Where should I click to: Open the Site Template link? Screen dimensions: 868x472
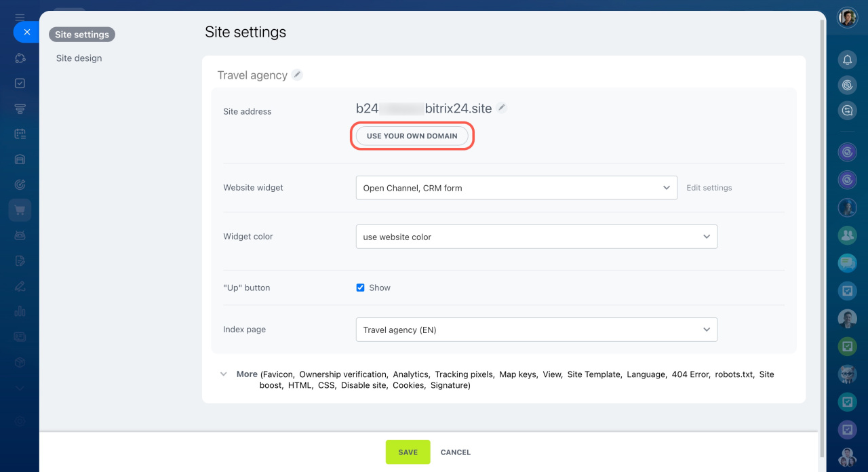click(594, 374)
